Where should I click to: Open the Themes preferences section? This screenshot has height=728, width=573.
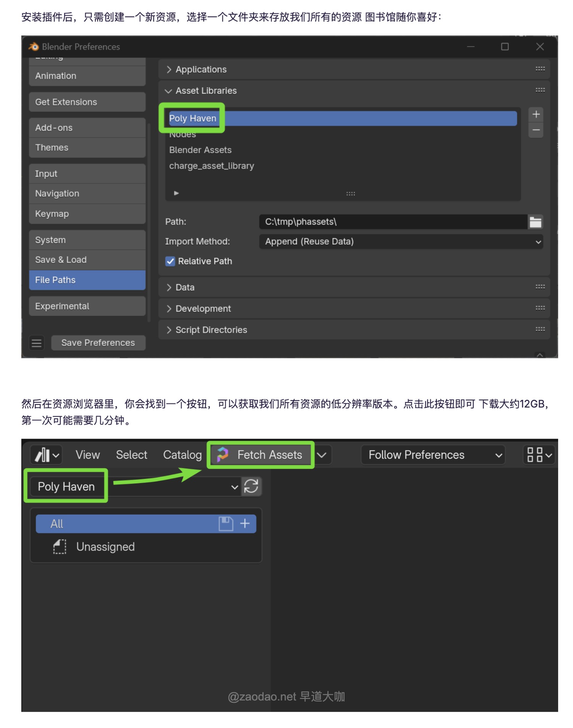(87, 148)
